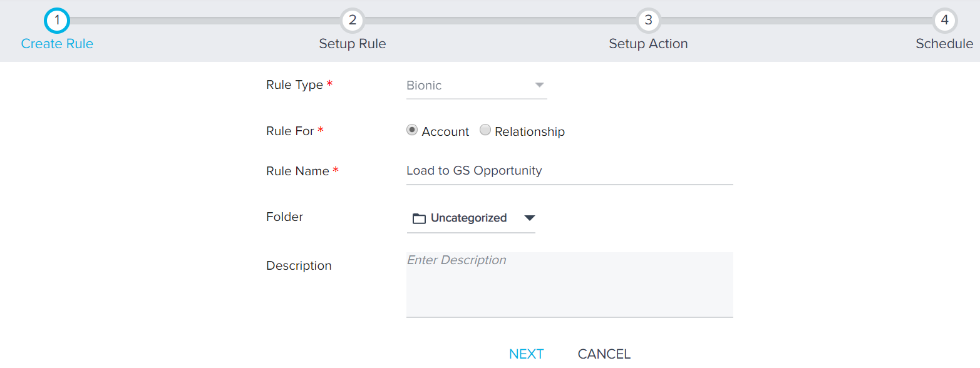Click the progress bar between steps 2 and 3
980x368 pixels.
[500, 21]
